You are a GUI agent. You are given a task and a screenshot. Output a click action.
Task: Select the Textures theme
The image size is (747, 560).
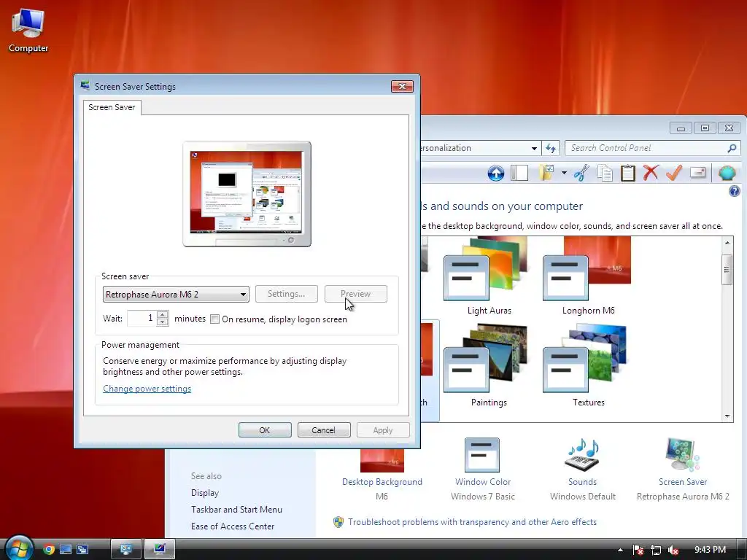pos(589,366)
